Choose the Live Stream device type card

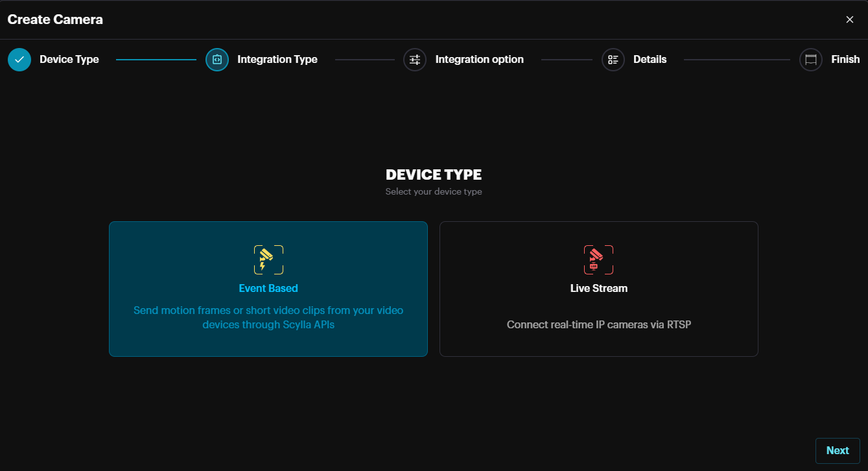point(598,344)
